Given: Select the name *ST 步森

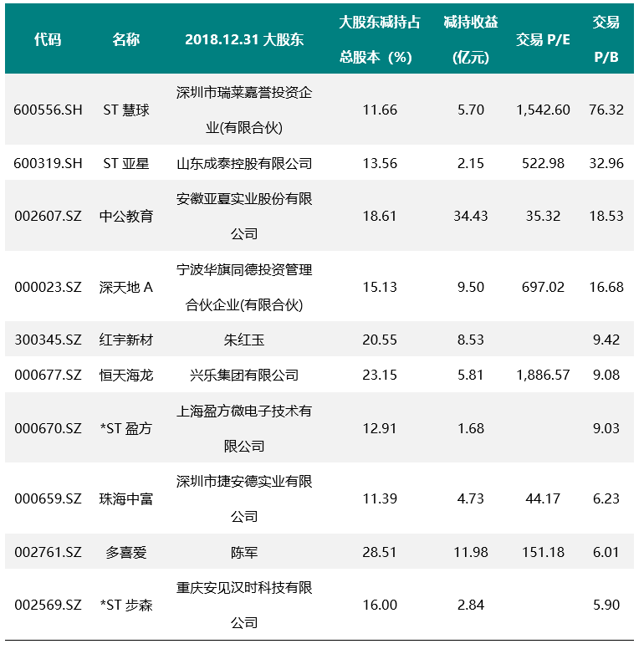Looking at the screenshot, I should point(125,606).
